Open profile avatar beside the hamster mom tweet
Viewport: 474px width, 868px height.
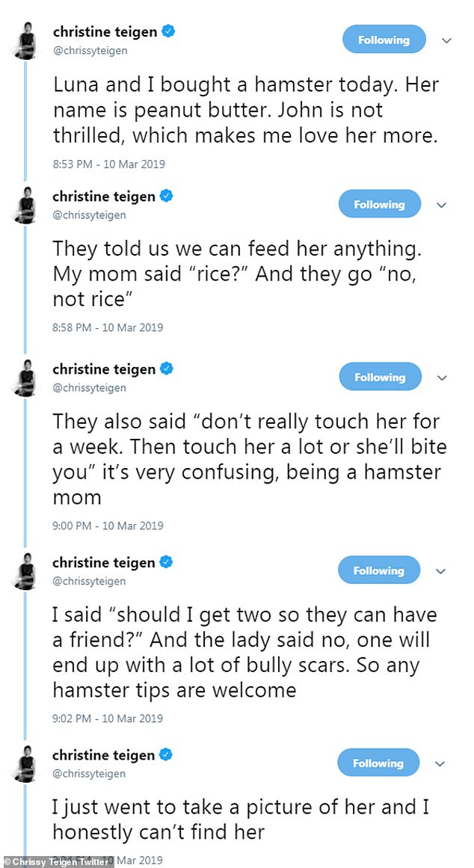[25, 378]
